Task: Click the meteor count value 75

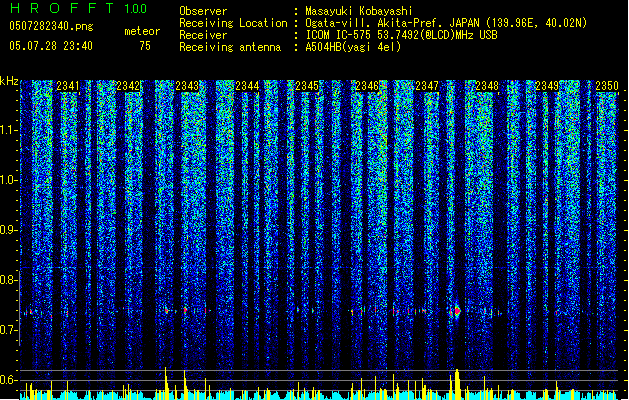Action: [145, 46]
